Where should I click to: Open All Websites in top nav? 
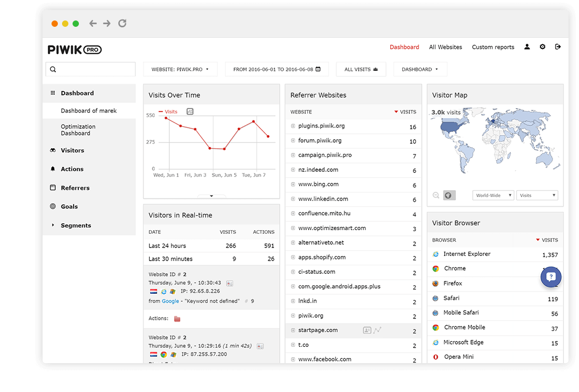(445, 47)
